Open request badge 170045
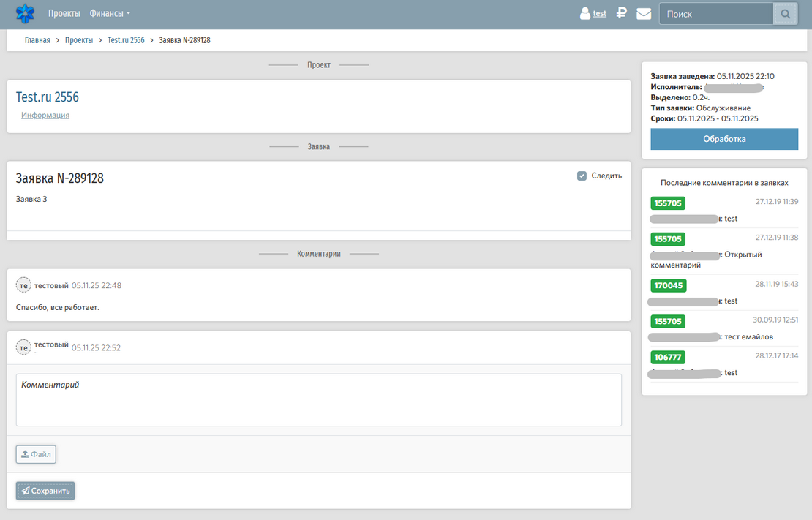Viewport: 812px width, 520px height. (668, 285)
